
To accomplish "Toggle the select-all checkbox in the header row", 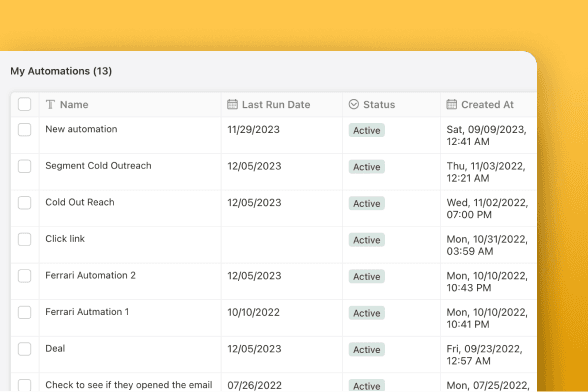I will (x=25, y=104).
